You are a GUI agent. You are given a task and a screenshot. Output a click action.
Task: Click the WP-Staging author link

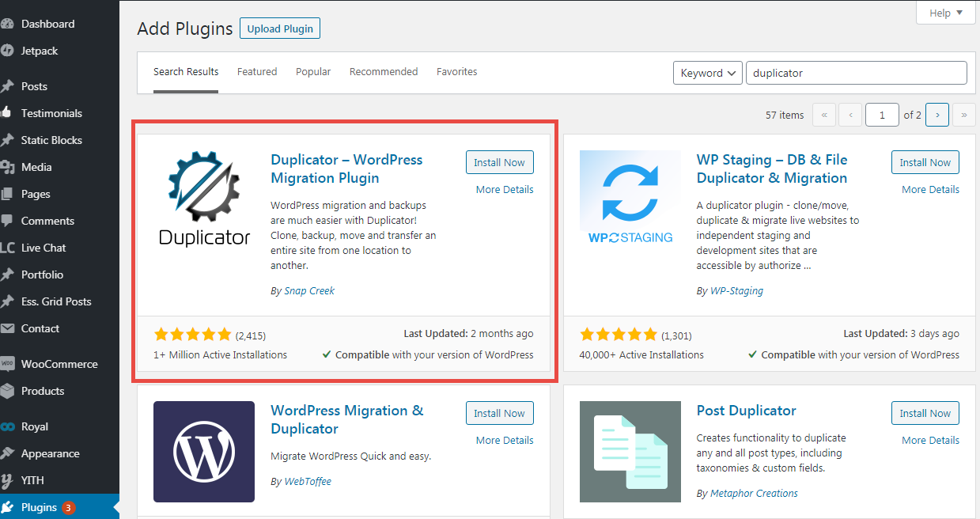tap(736, 291)
